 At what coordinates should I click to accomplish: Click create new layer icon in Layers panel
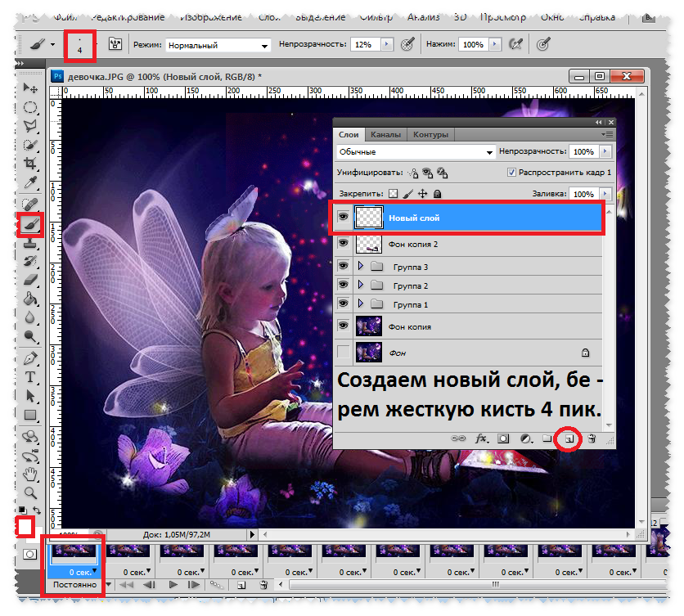[569, 438]
